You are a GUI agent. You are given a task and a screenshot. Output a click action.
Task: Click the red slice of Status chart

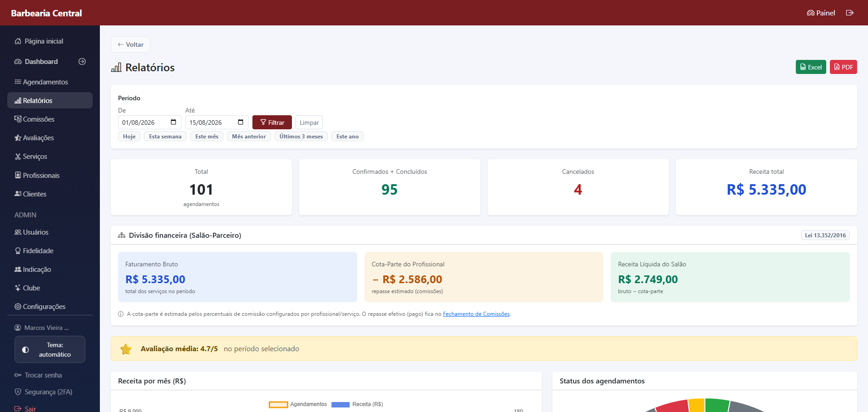tap(674, 406)
